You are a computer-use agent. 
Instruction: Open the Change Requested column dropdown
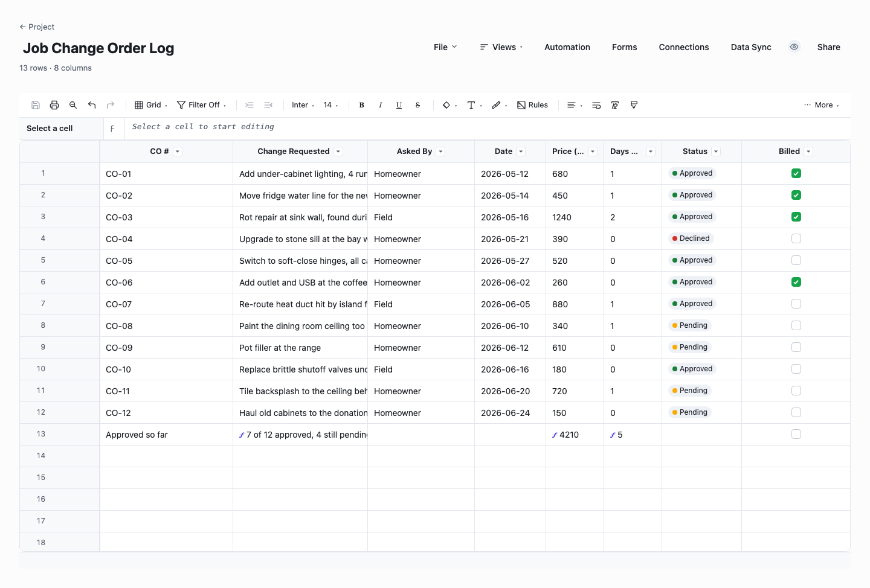click(338, 152)
